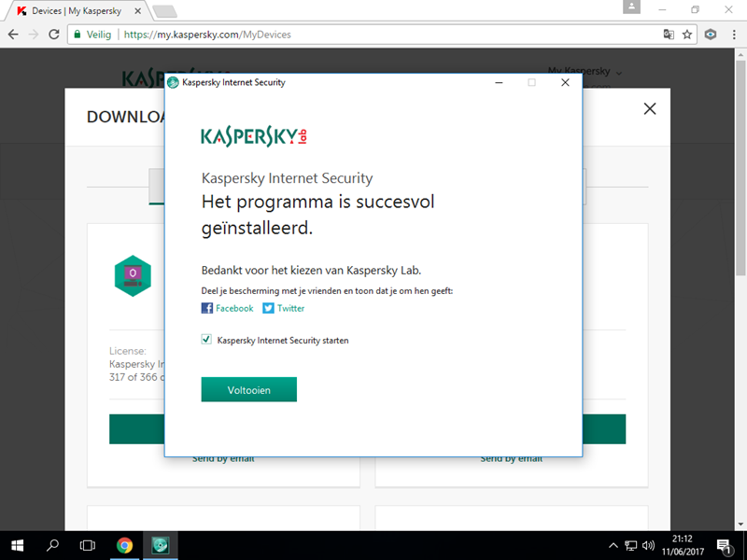Click the Kaspersky installer taskbar icon
Screen dimensions: 747x560
(x=160, y=545)
